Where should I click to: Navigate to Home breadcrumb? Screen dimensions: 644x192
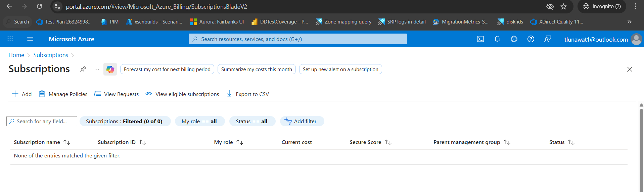click(x=16, y=55)
